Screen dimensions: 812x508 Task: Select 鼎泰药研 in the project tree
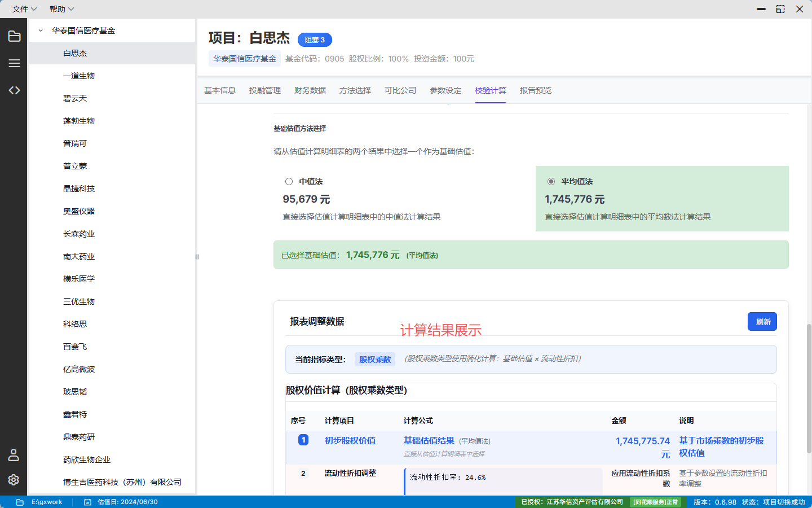click(112, 437)
